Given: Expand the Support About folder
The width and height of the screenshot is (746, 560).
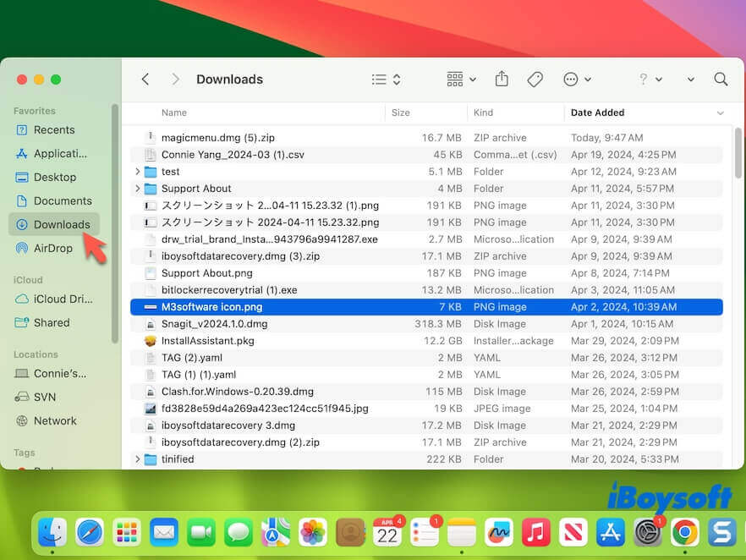Looking at the screenshot, I should pyautogui.click(x=137, y=188).
